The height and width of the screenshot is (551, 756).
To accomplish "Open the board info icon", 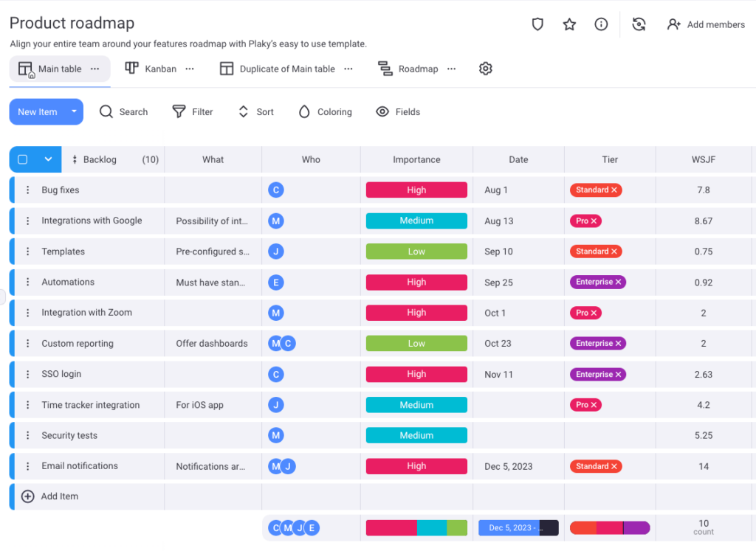I will click(601, 24).
